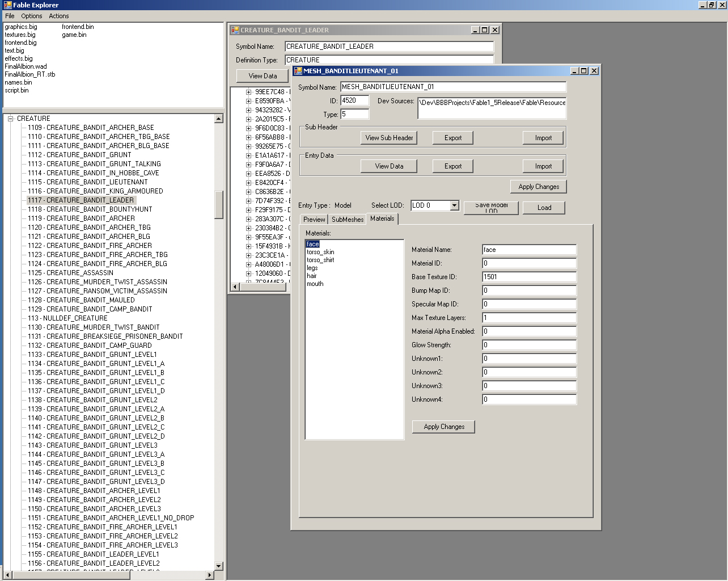Viewport: 728px width, 581px height.
Task: Click View Data in CREATURE_BANDIT_LEADER window
Action: [263, 76]
